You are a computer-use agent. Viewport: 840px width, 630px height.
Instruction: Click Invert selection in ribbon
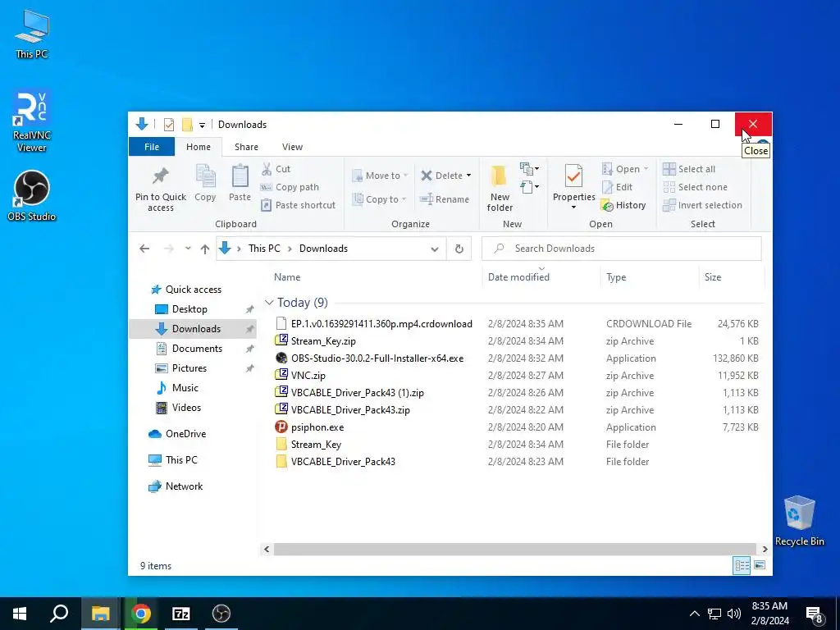702,205
